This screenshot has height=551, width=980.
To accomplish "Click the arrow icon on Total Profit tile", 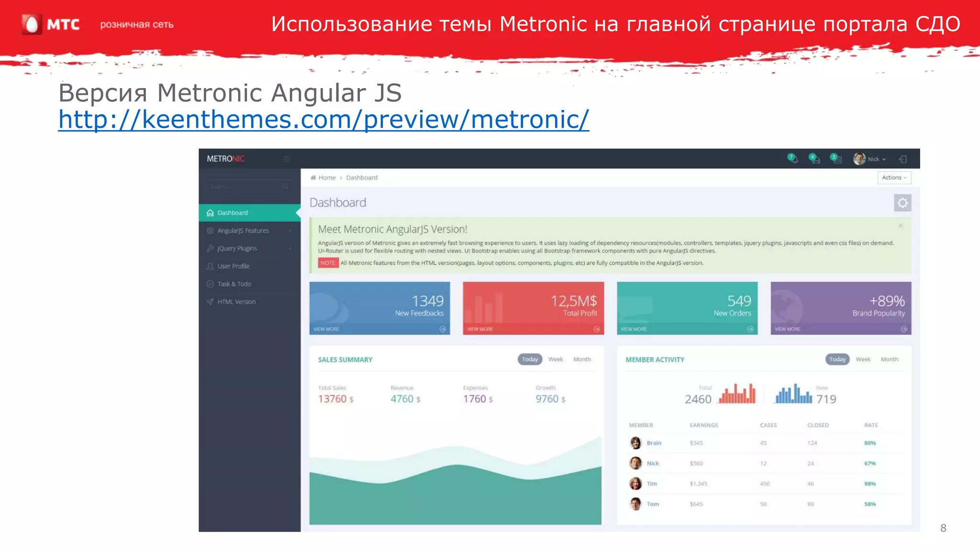I will pyautogui.click(x=597, y=329).
